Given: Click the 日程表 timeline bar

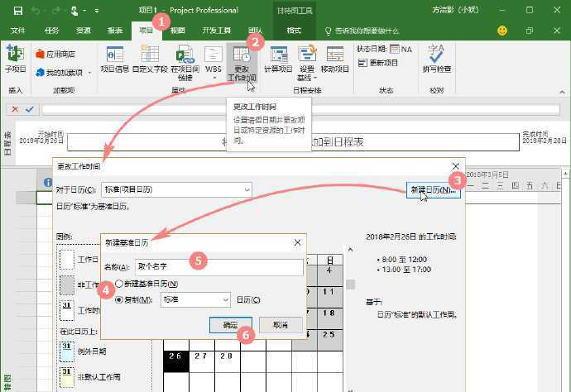Looking at the screenshot, I should (x=293, y=142).
